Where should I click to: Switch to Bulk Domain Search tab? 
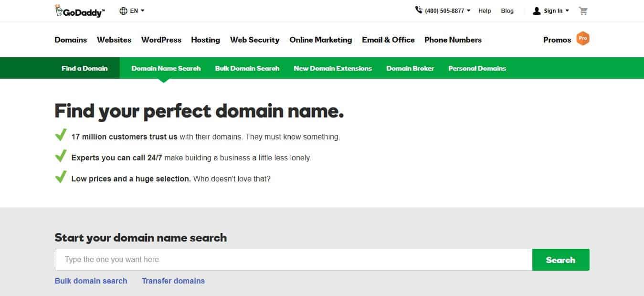tap(247, 68)
